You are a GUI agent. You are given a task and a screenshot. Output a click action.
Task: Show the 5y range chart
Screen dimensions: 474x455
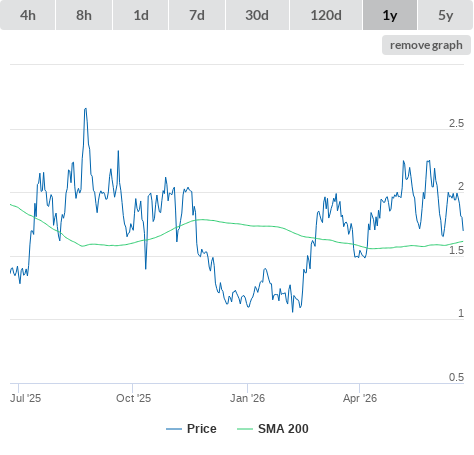(x=445, y=15)
